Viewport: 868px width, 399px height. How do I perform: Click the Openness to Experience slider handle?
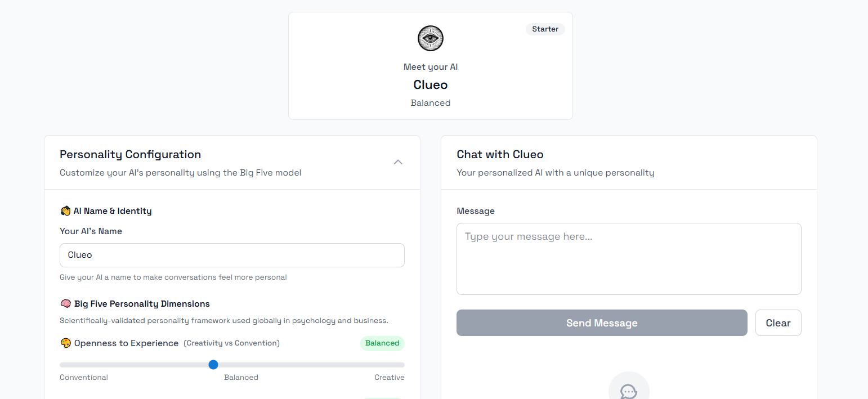(213, 365)
